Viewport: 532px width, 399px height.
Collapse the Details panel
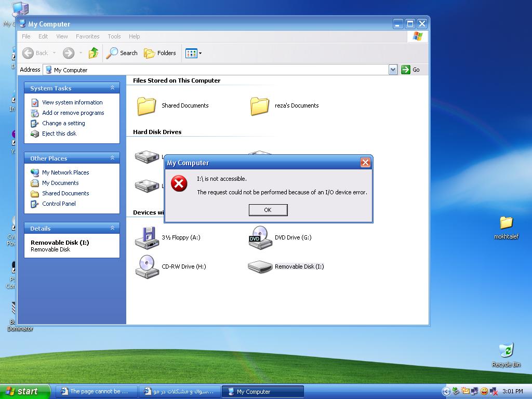click(x=112, y=229)
